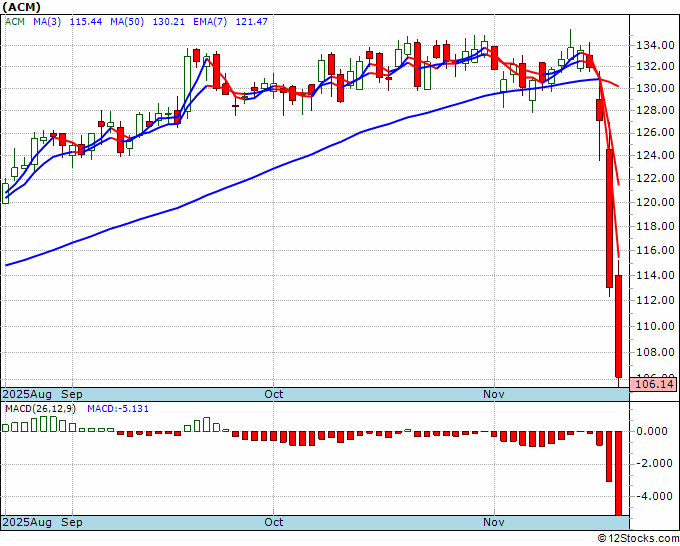Image resolution: width=680 pixels, height=546 pixels.
Task: Click the 0.000 MACD axis label
Action: click(x=652, y=431)
